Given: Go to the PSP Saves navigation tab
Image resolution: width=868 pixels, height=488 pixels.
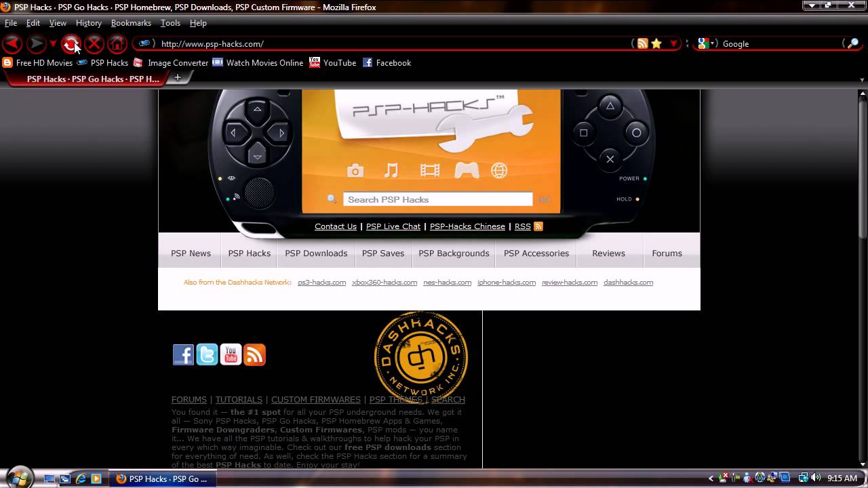Looking at the screenshot, I should coord(383,253).
